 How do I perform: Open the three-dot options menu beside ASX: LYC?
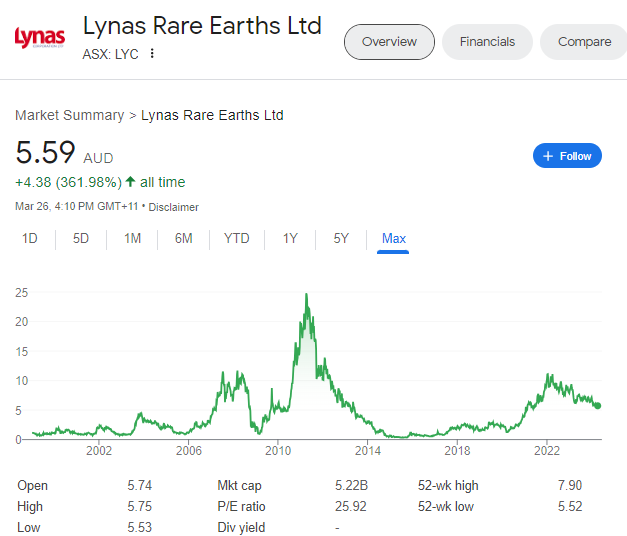(152, 53)
